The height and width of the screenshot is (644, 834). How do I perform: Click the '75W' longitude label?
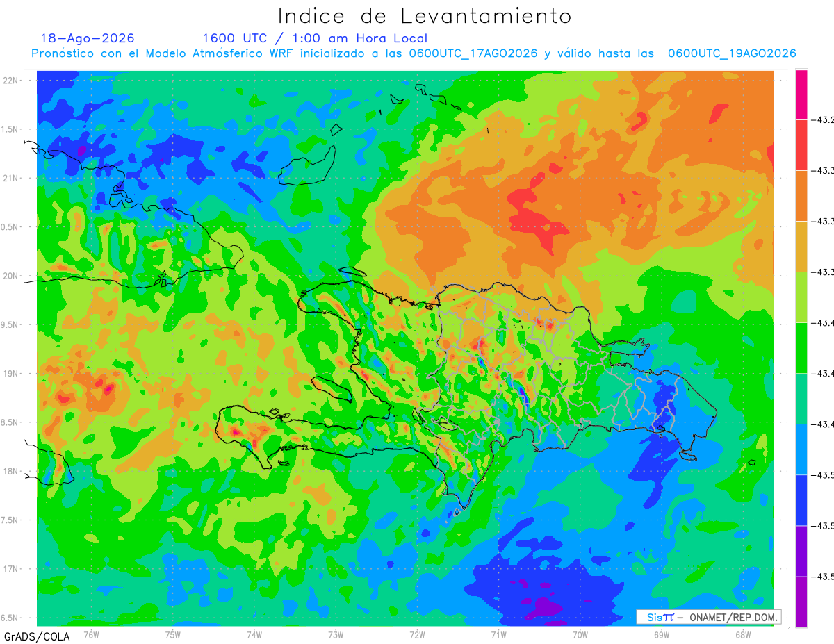[173, 634]
